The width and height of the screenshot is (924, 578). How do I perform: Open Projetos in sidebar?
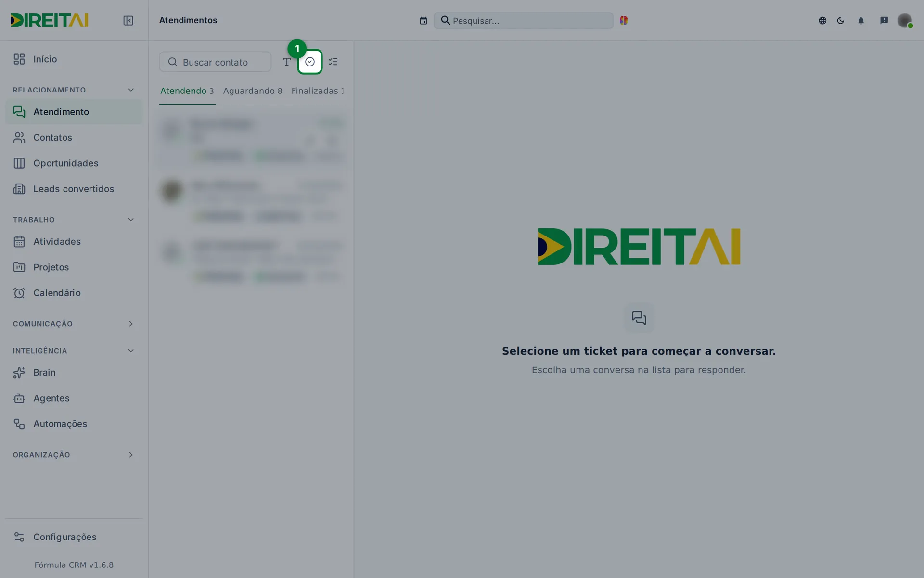[x=74, y=267]
